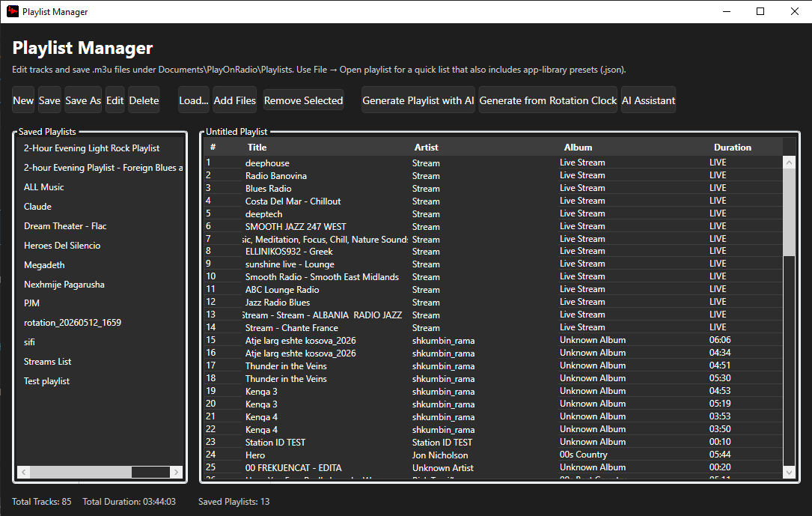Click the track list vertical scrollbar thumb
This screenshot has height=516, width=812.
(x=790, y=212)
